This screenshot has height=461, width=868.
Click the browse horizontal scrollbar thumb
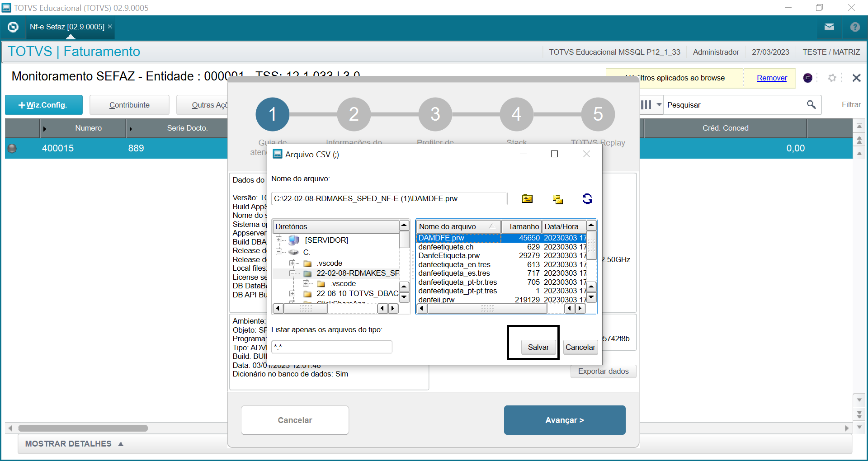pyautogui.click(x=83, y=428)
